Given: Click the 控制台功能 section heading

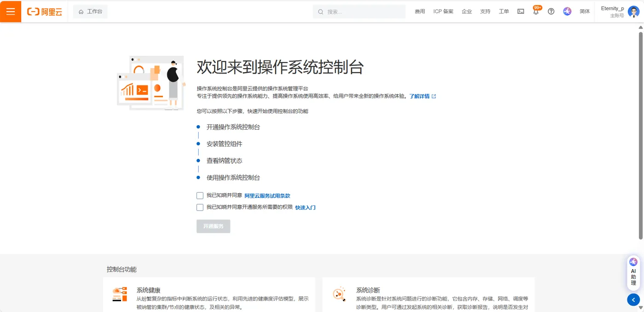Looking at the screenshot, I should [121, 269].
